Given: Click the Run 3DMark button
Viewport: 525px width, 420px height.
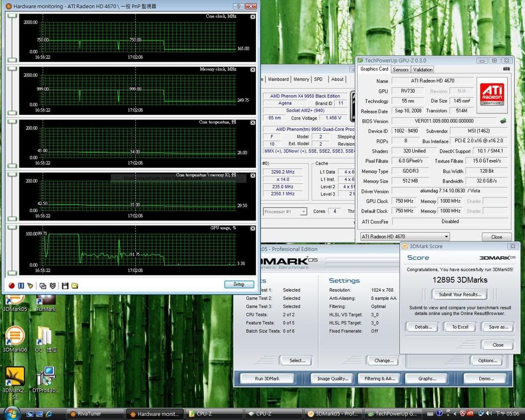Looking at the screenshot, I should pyautogui.click(x=267, y=378).
